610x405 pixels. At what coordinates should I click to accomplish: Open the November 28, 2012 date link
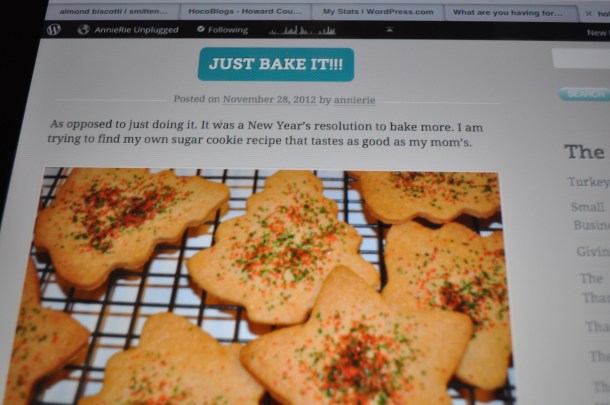click(269, 99)
